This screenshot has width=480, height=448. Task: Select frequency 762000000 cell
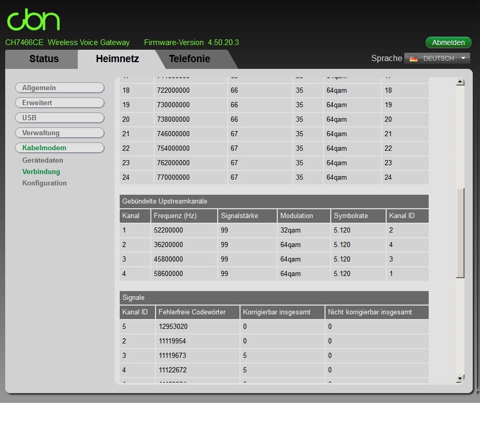[190, 163]
